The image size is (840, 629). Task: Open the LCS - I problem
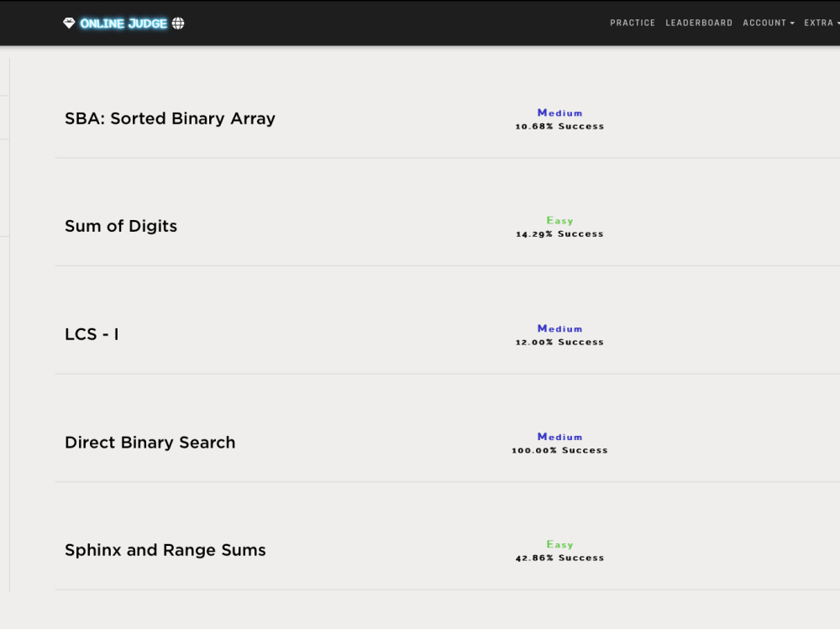pyautogui.click(x=92, y=334)
